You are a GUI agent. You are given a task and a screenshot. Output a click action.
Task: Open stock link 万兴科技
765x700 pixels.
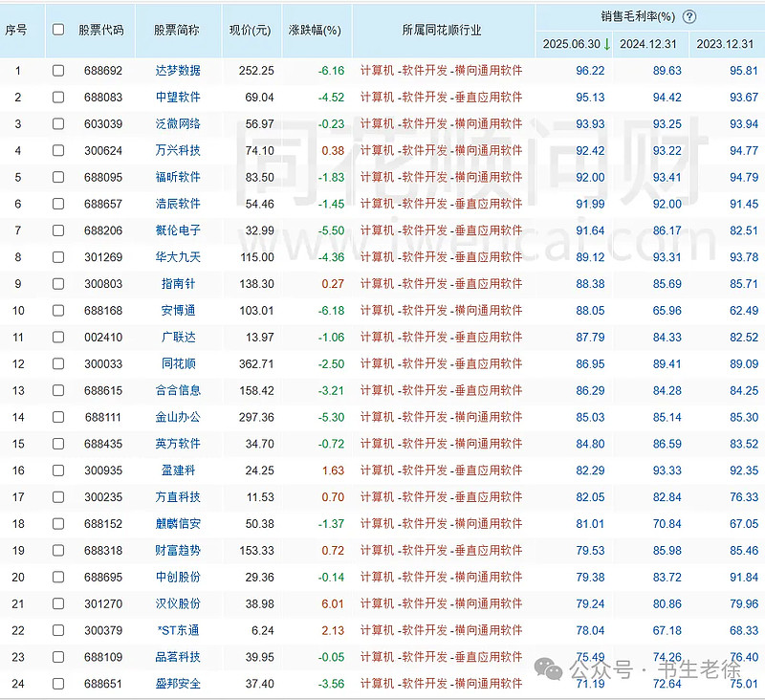click(x=178, y=150)
